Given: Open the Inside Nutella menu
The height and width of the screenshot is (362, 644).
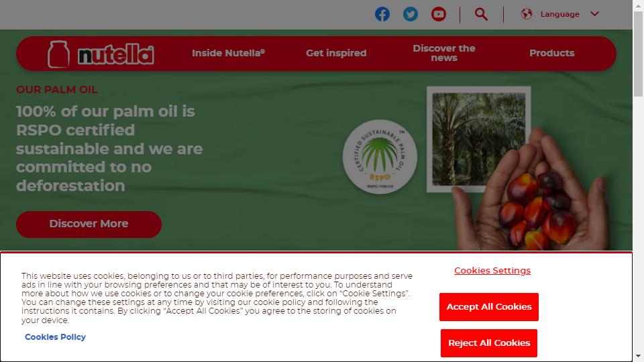Looking at the screenshot, I should click(x=228, y=53).
